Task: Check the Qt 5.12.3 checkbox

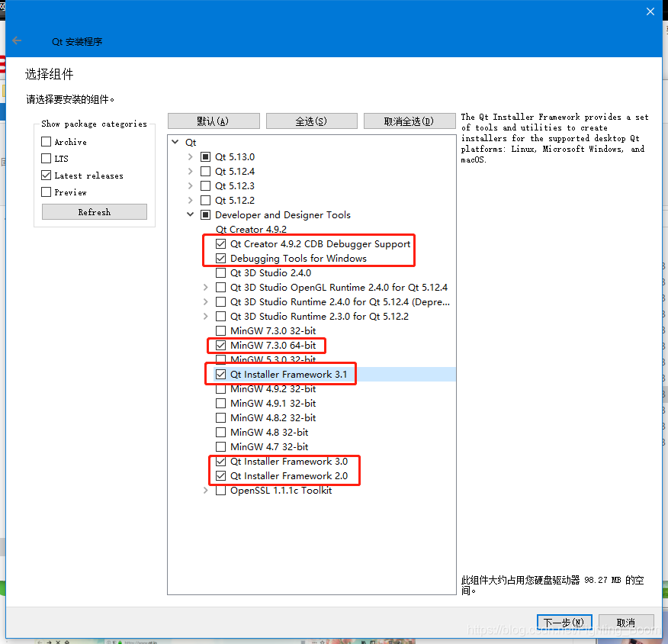Action: click(x=205, y=186)
